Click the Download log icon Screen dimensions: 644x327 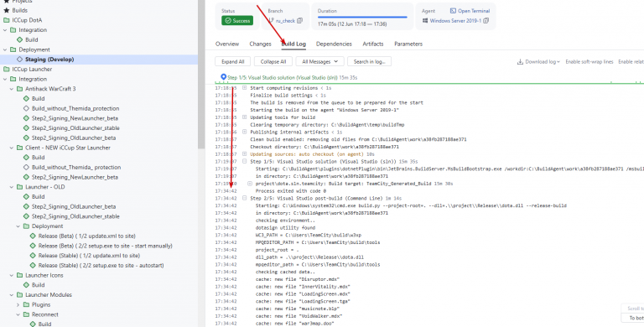click(520, 61)
